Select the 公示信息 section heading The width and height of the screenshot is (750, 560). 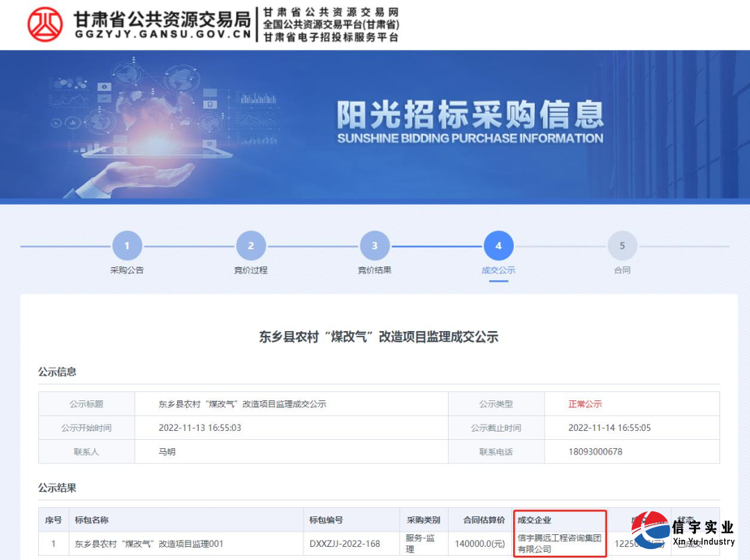click(x=56, y=372)
